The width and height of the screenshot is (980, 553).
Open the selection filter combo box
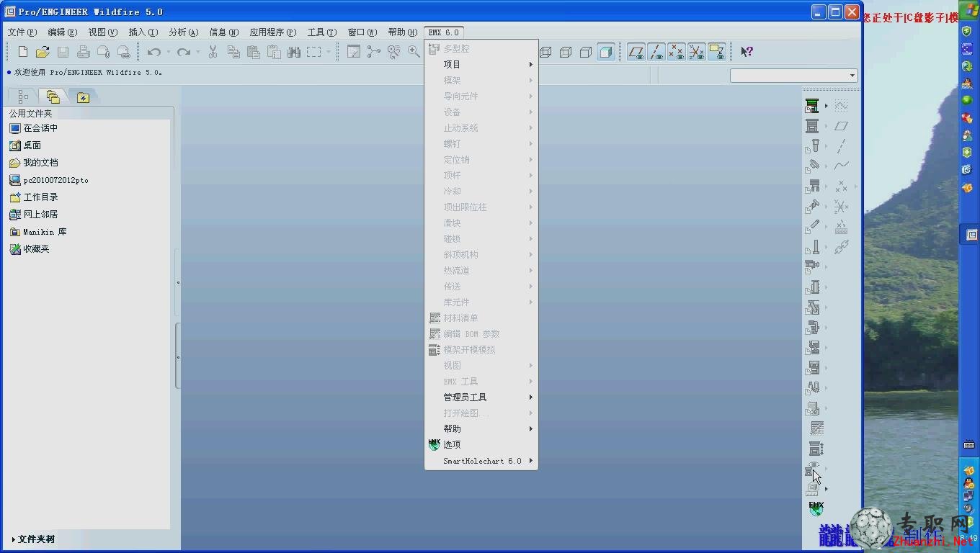(793, 76)
